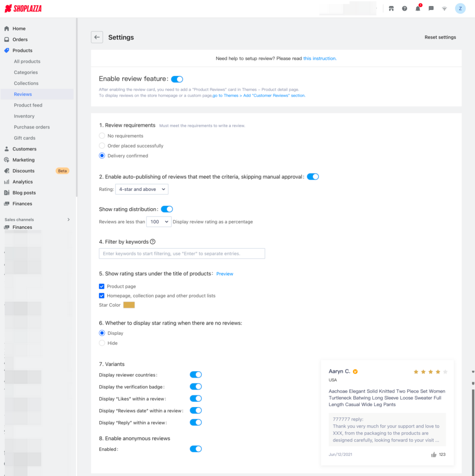Image resolution: width=475 pixels, height=476 pixels.
Task: Open the 4-star and above rating dropdown
Action: (x=142, y=189)
